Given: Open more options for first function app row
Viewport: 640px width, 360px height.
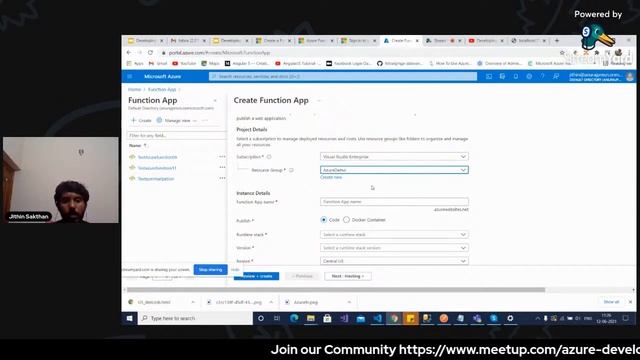Looking at the screenshot, I should (222, 157).
